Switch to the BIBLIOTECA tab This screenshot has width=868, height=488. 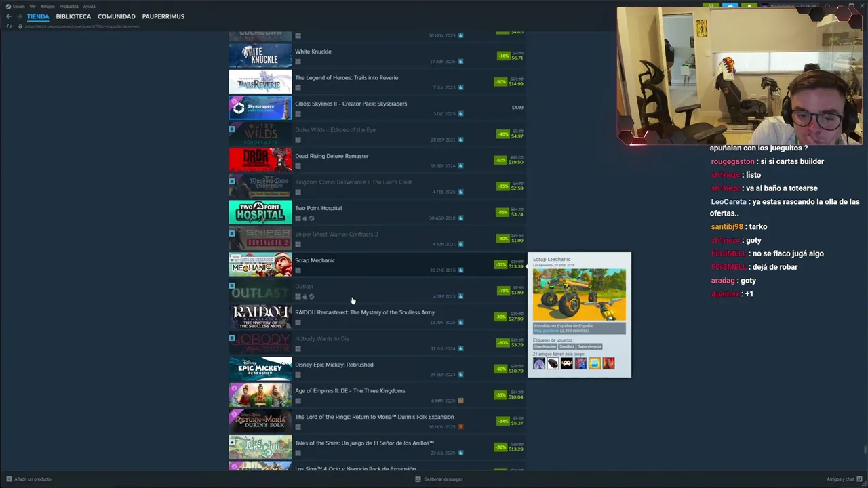tap(73, 16)
